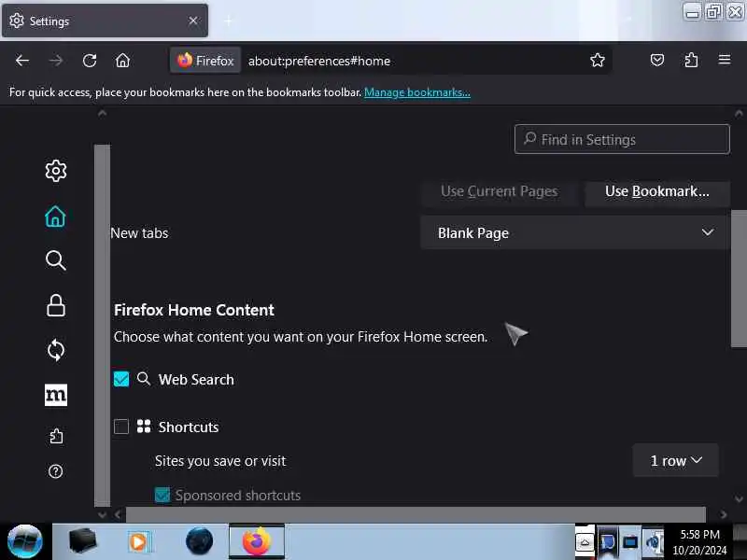
Task: Open the Windows Start orb
Action: point(25,541)
